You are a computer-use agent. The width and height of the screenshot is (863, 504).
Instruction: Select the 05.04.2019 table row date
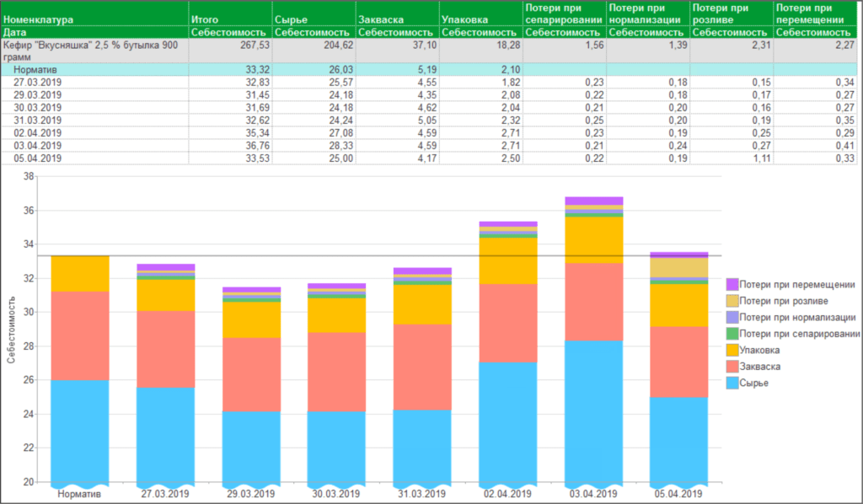point(37,158)
